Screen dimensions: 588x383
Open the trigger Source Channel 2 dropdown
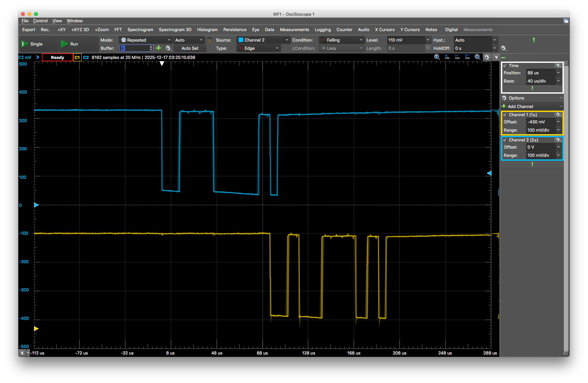tap(263, 40)
